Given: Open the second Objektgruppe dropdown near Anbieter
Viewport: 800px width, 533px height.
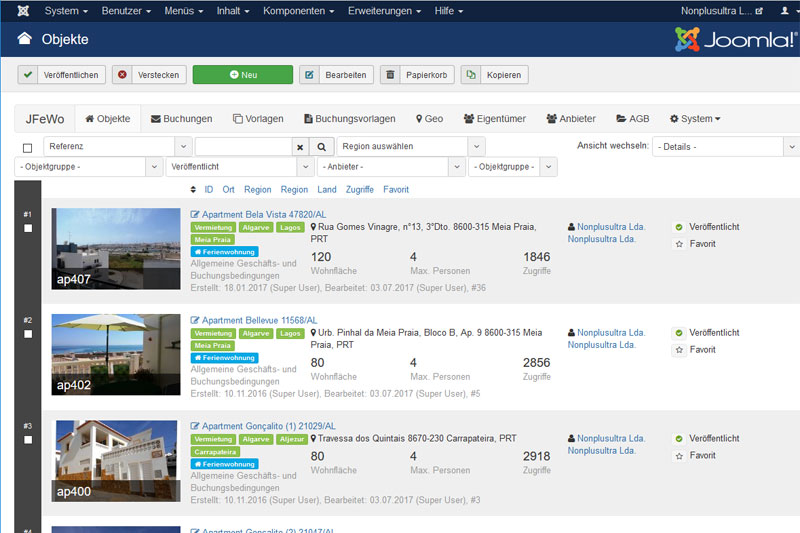Looking at the screenshot, I should [513, 167].
